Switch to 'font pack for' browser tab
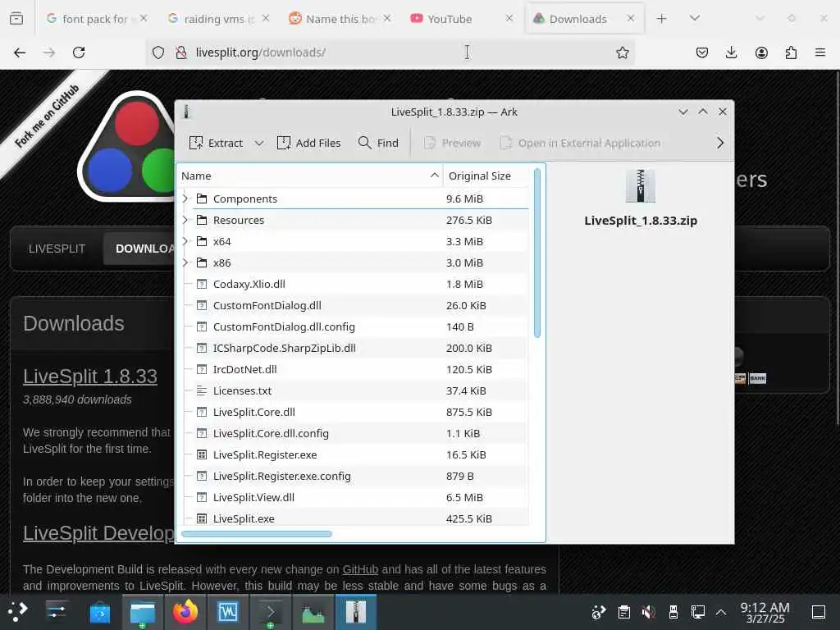 [97, 19]
